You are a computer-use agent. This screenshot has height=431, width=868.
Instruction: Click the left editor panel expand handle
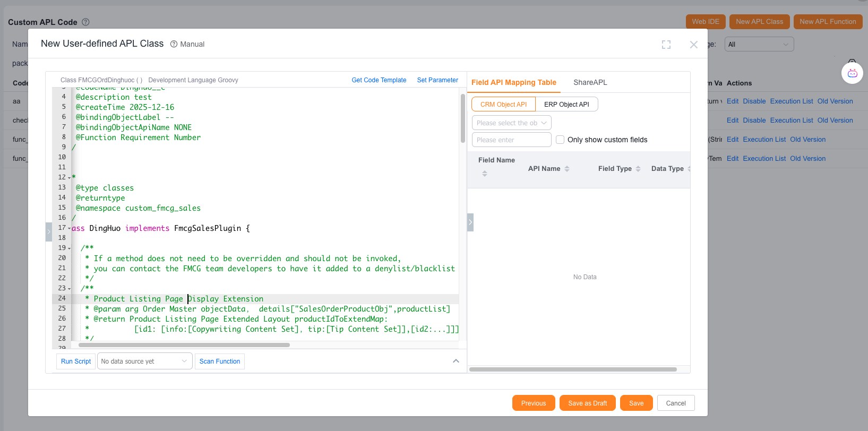pyautogui.click(x=49, y=231)
